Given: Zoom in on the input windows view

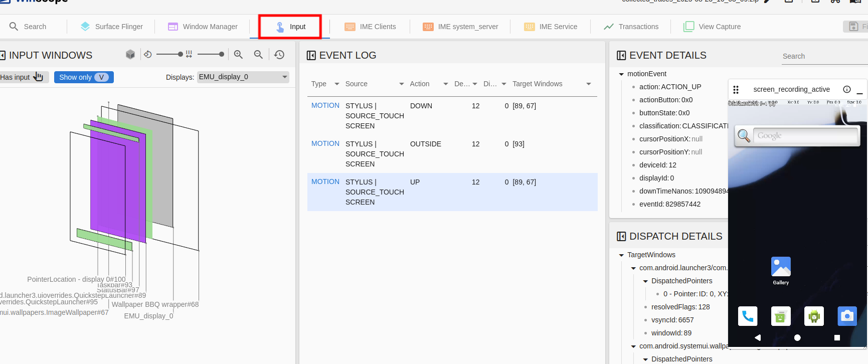Looking at the screenshot, I should tap(238, 54).
